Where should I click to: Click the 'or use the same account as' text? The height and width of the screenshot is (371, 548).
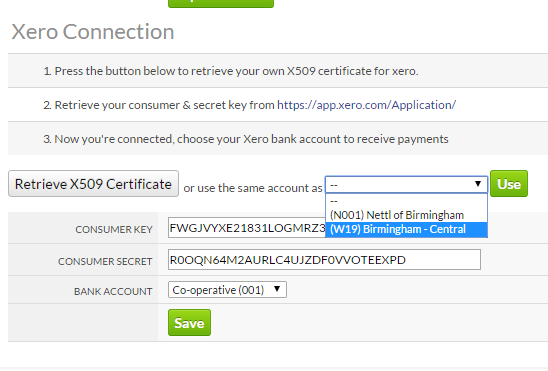point(253,188)
